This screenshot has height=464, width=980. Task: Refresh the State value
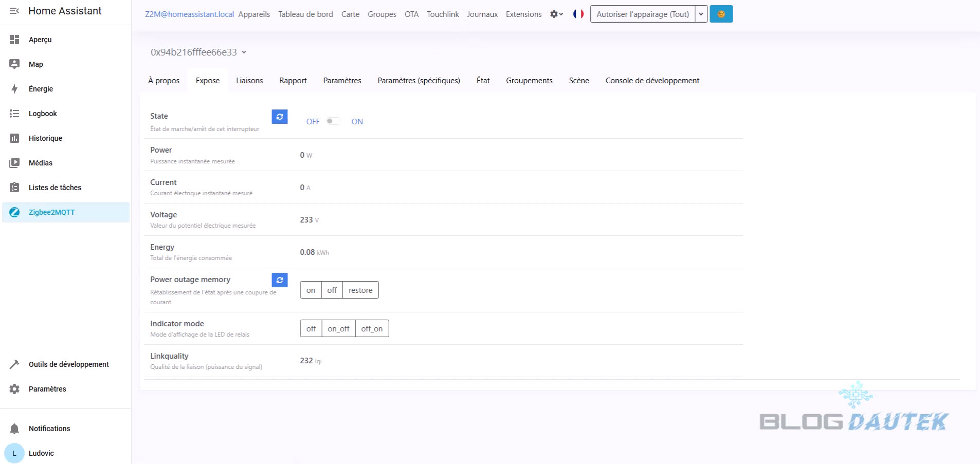[279, 117]
